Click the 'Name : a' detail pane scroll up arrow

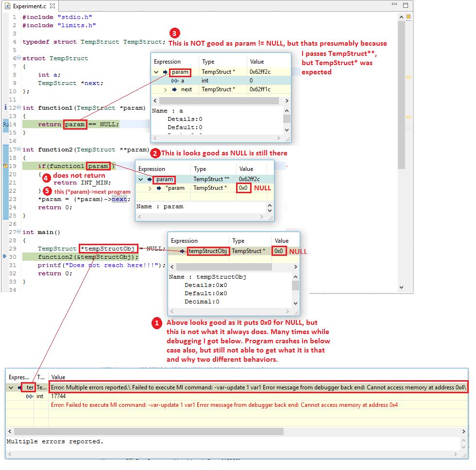click(287, 111)
